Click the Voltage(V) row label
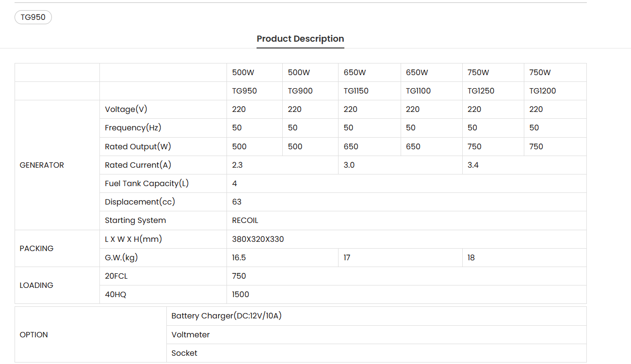Viewport: 631px width, 364px height. coord(126,110)
